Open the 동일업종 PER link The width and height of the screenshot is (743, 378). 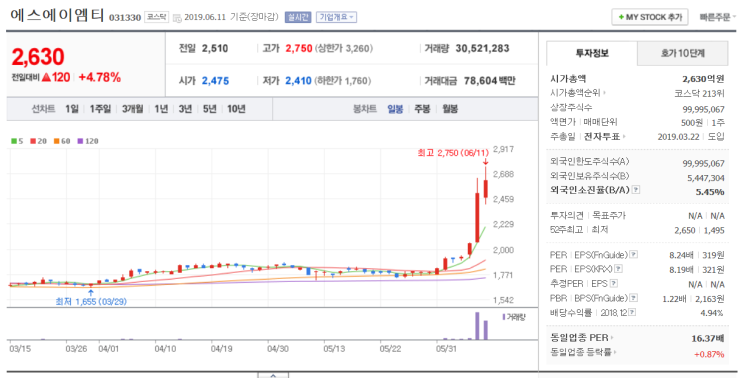(581, 338)
